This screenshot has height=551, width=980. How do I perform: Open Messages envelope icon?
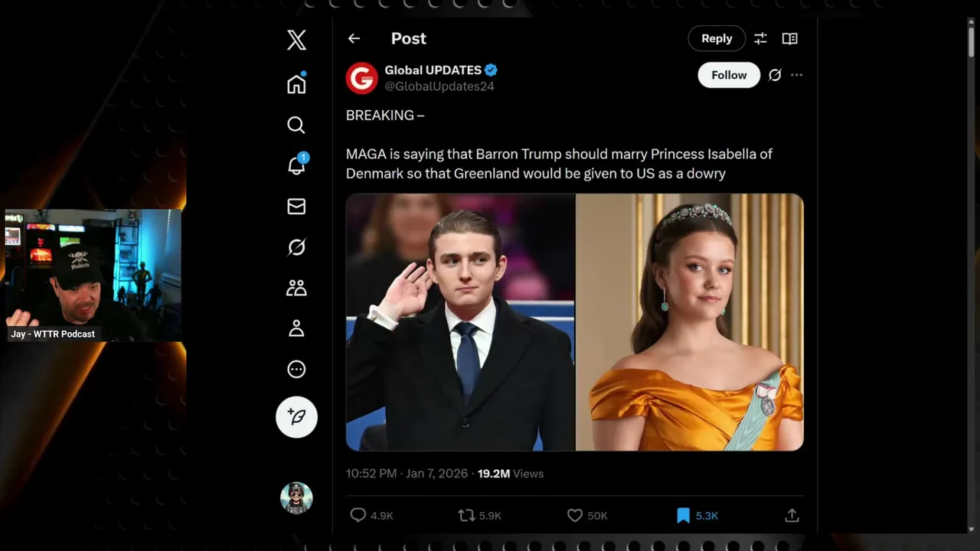point(296,206)
